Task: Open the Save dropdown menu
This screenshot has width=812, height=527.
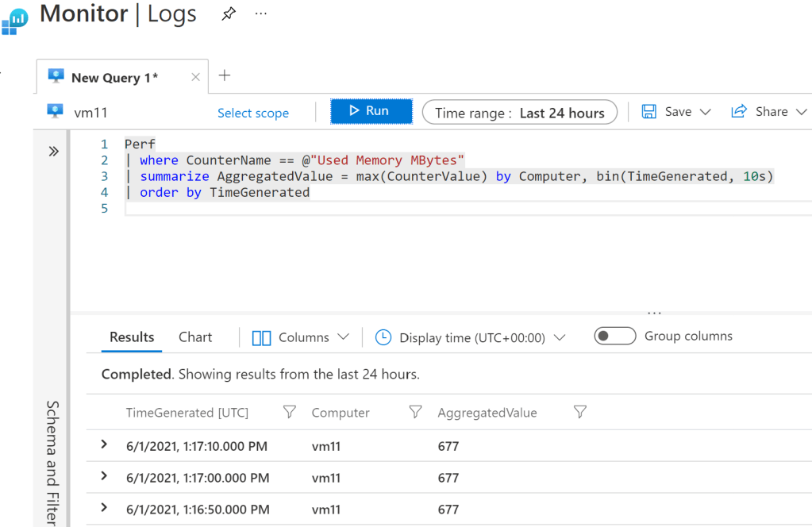Action: coord(676,112)
